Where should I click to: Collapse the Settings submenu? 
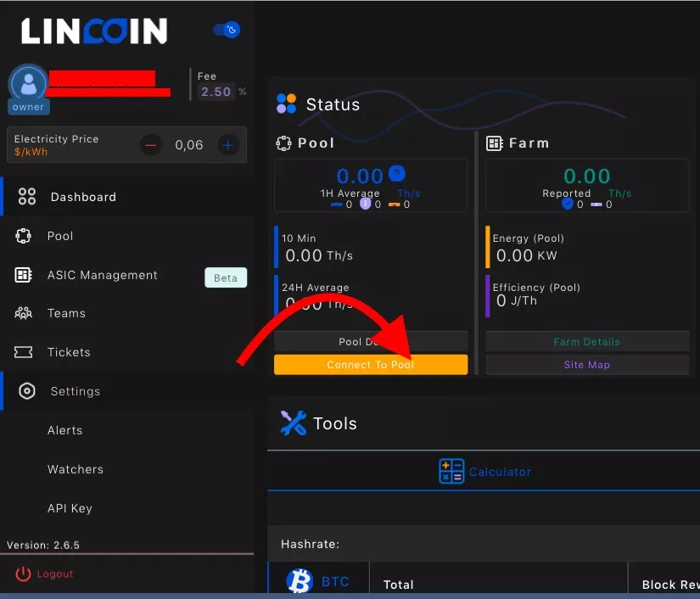75,391
